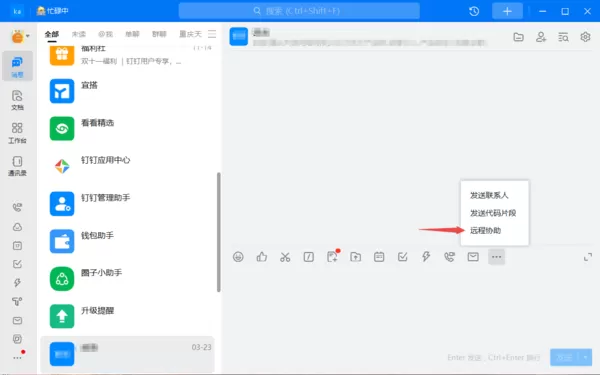Open the to-do checkmark icon in the left sidebar
Image resolution: width=600 pixels, height=375 pixels.
[x=17, y=264]
